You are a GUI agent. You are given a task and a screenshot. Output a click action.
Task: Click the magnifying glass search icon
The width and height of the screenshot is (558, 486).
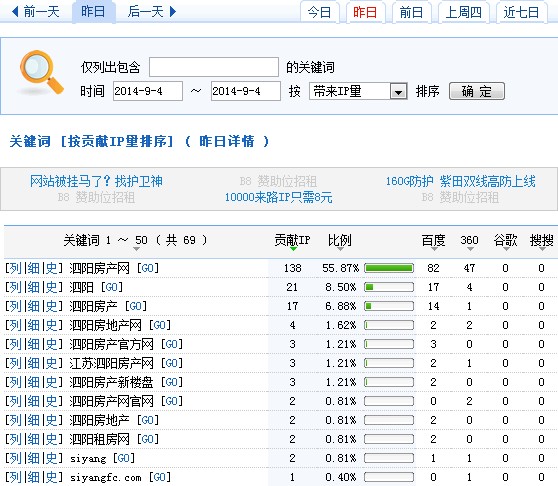click(x=41, y=73)
